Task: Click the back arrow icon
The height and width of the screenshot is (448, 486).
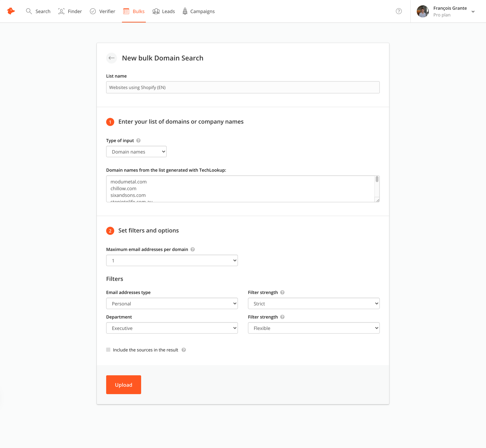Action: click(x=111, y=58)
